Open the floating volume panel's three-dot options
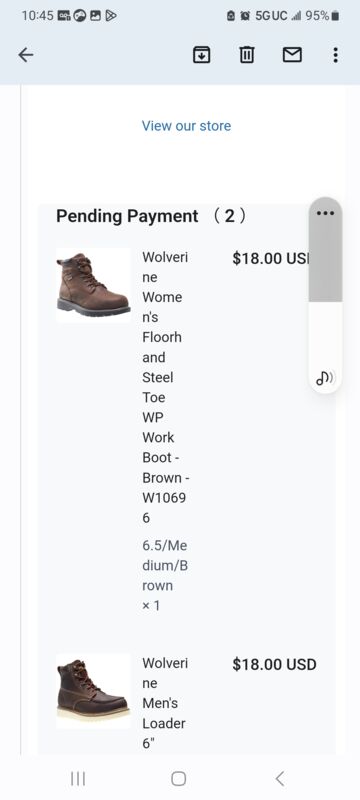 click(325, 213)
